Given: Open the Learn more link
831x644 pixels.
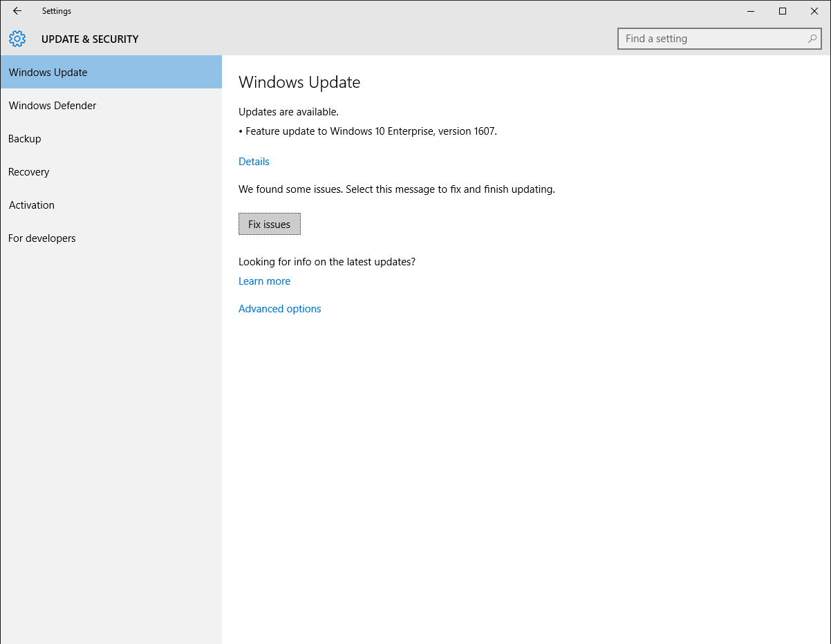Looking at the screenshot, I should pyautogui.click(x=264, y=281).
